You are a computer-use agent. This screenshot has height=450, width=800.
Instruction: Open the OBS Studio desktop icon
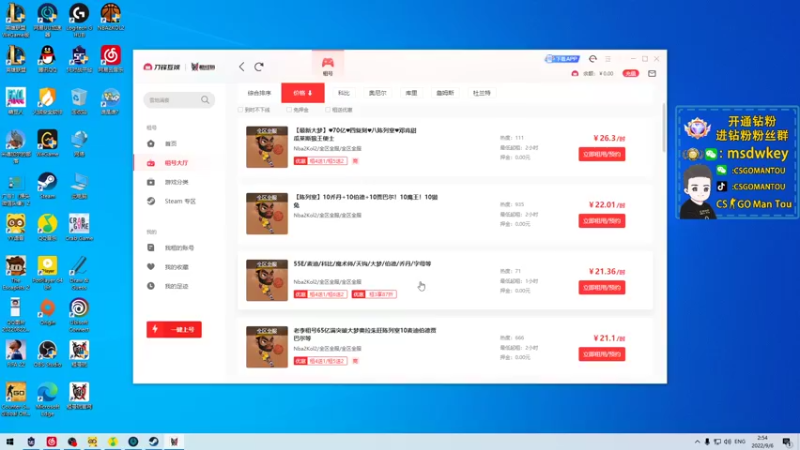[x=47, y=354]
